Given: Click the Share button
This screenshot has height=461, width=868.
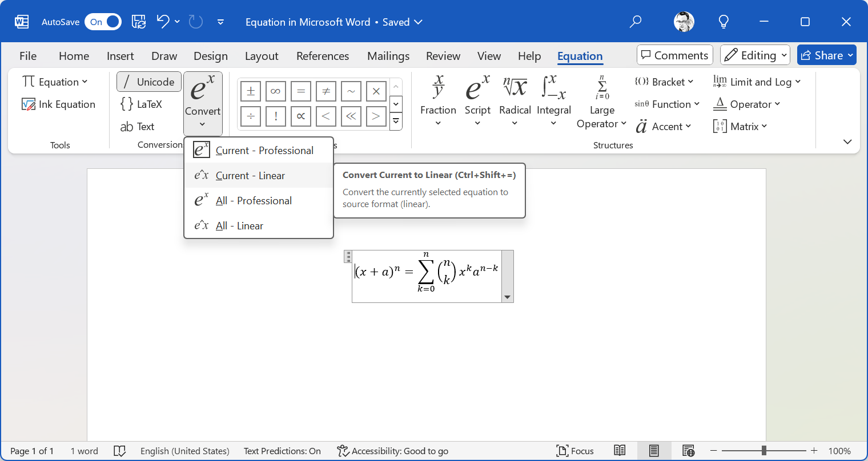Looking at the screenshot, I should point(826,55).
